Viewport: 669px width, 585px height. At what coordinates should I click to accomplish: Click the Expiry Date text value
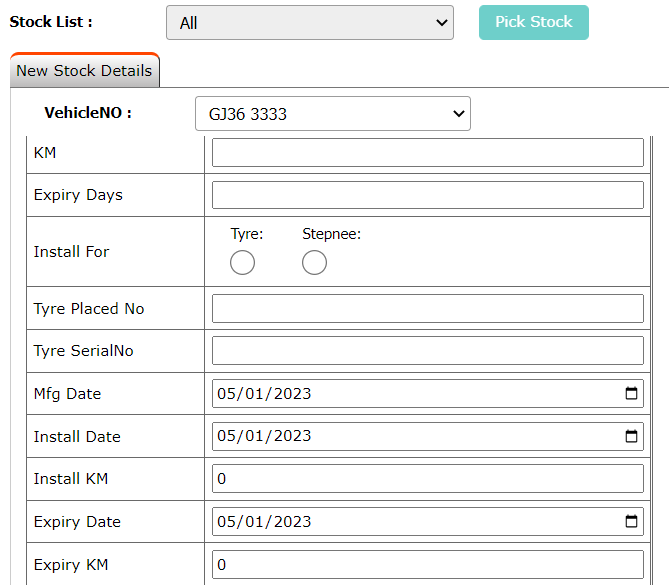[x=265, y=522]
